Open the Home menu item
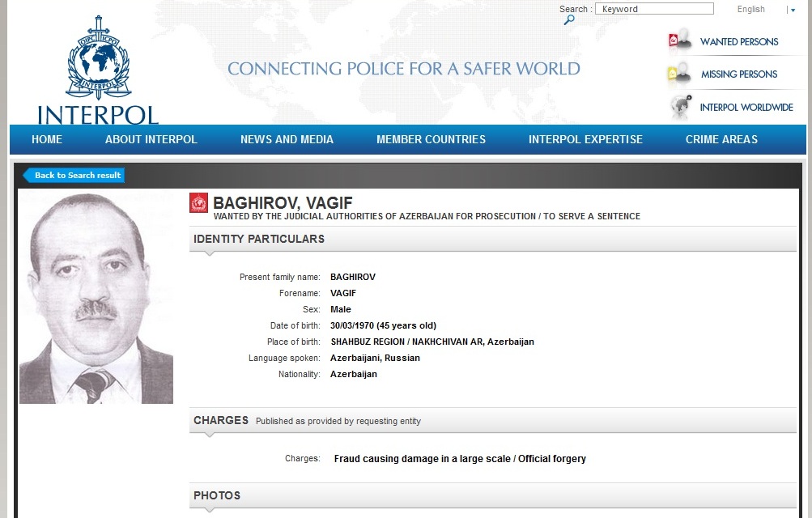 tap(47, 139)
